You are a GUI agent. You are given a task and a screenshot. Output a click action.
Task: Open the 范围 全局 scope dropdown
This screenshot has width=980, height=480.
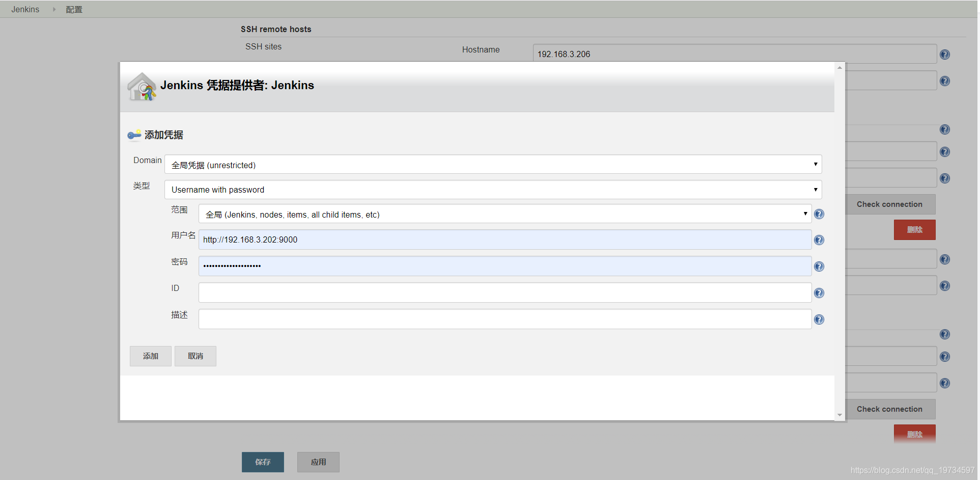(505, 214)
